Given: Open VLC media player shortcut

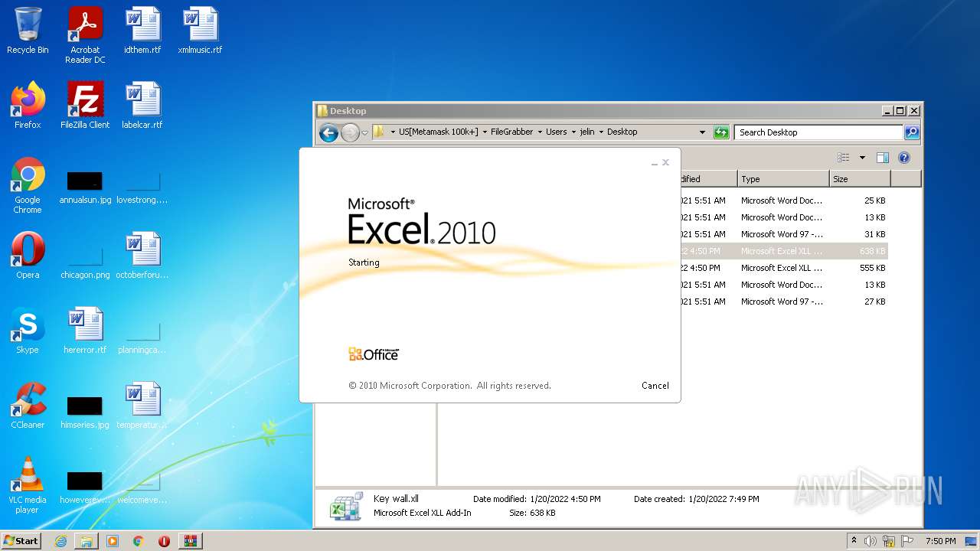Looking at the screenshot, I should tap(28, 485).
